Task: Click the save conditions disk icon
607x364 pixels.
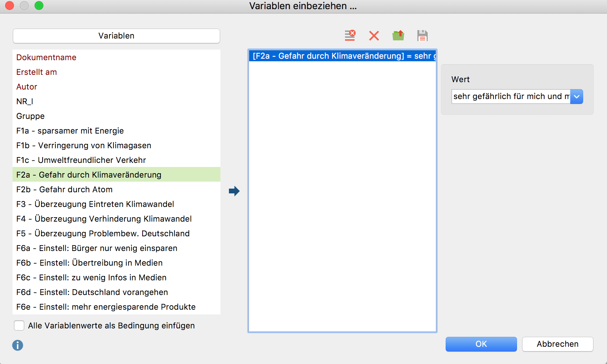Action: pos(423,36)
